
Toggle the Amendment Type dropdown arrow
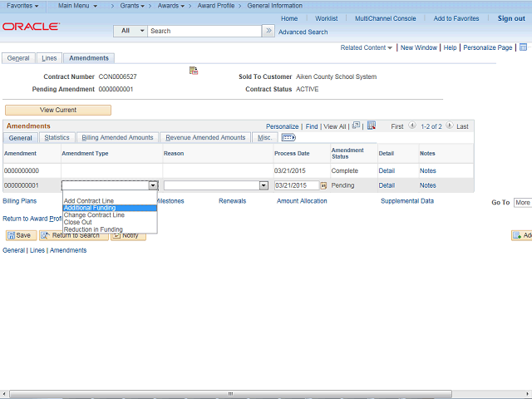[x=153, y=185]
